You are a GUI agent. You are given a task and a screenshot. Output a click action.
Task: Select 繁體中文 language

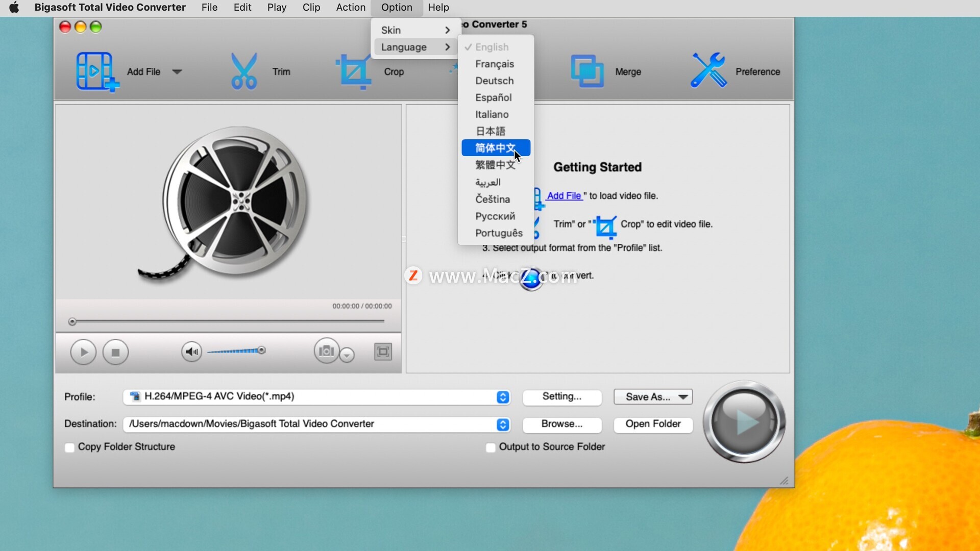tap(496, 165)
